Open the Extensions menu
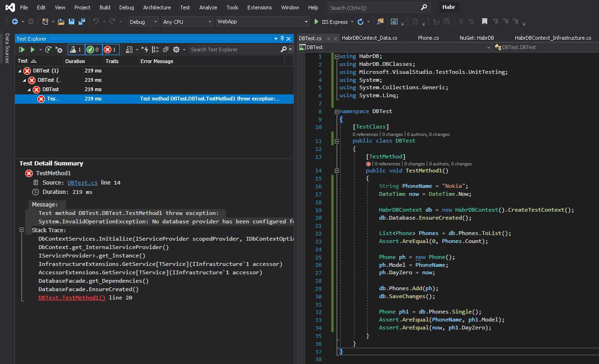 260,7
